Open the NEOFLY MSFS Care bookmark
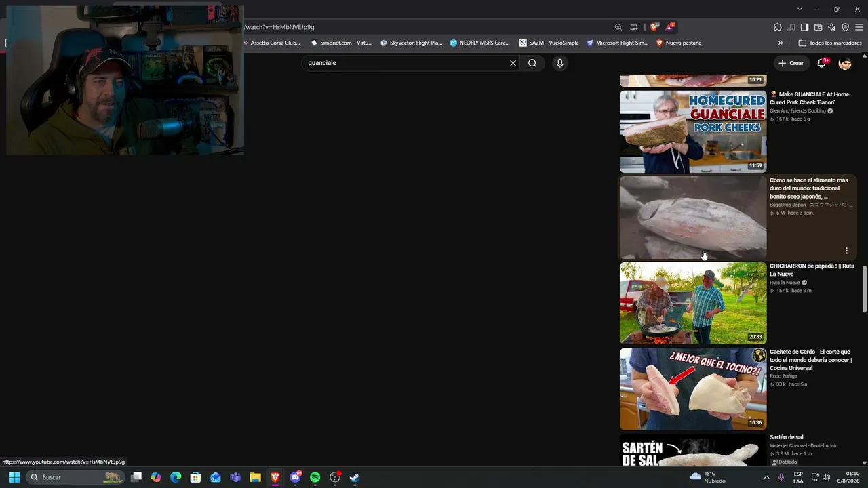The height and width of the screenshot is (488, 868). point(480,43)
